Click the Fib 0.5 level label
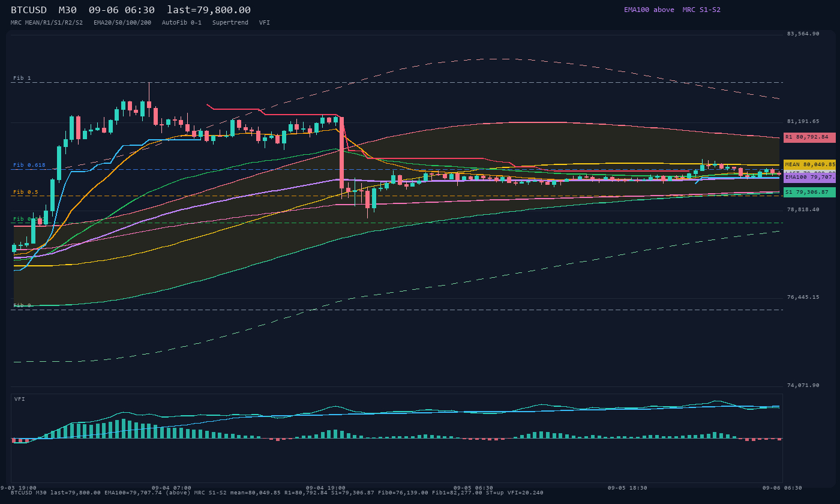840x504 pixels. point(26,192)
